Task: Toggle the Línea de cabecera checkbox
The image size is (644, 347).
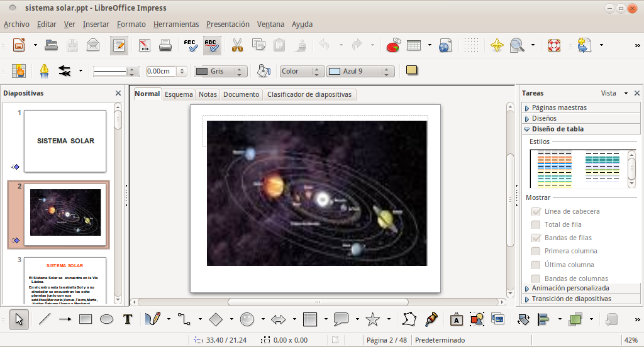Action: click(x=536, y=211)
